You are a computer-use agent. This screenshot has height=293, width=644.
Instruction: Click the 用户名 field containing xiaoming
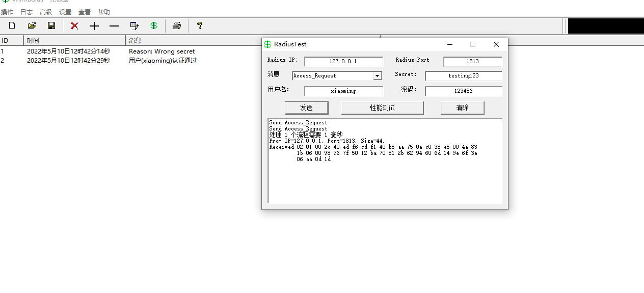tap(343, 91)
